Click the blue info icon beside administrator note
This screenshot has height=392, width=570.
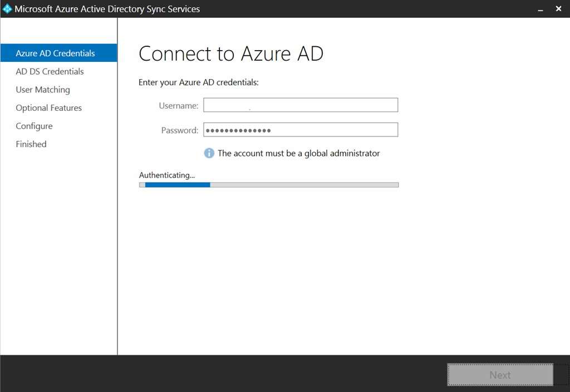209,153
